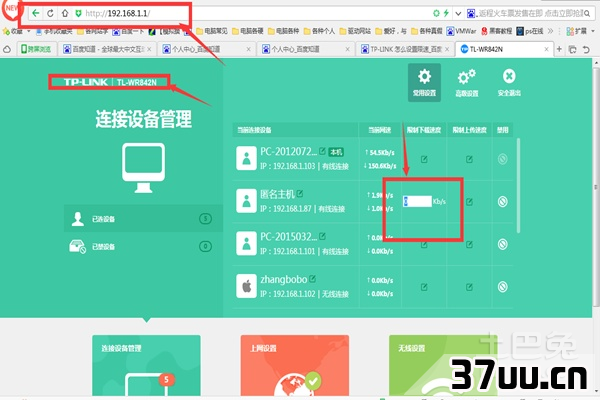Reload the page with refresh icon
The height and width of the screenshot is (400, 600).
(x=50, y=13)
